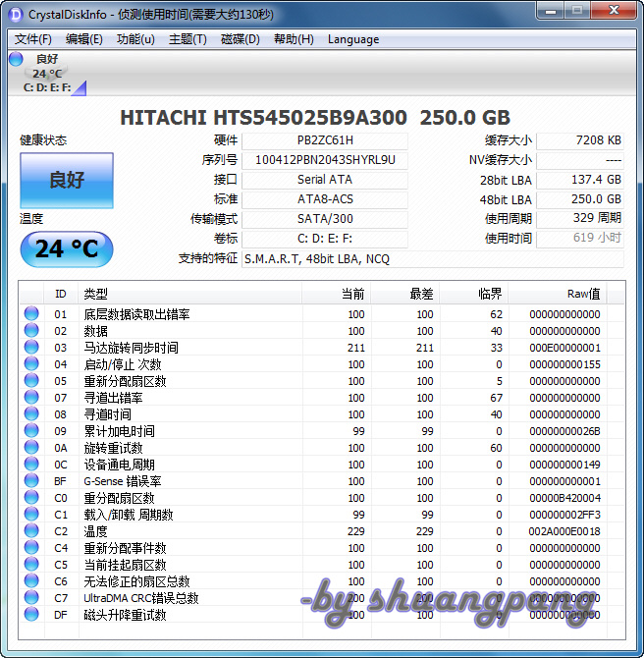644x658 pixels.
Task: Click the 类型 column header
Action: tap(190, 294)
